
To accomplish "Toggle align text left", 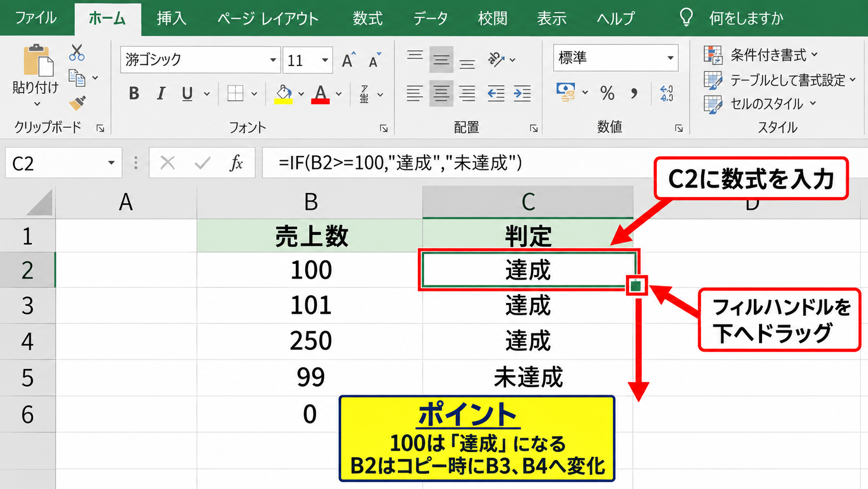I will tap(414, 94).
